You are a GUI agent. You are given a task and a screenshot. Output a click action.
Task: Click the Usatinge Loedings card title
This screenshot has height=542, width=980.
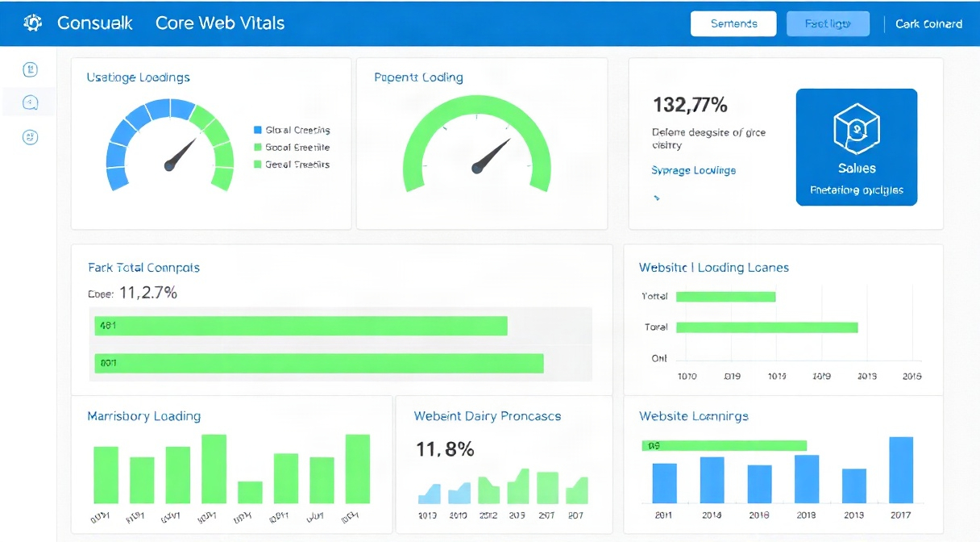pyautogui.click(x=138, y=77)
